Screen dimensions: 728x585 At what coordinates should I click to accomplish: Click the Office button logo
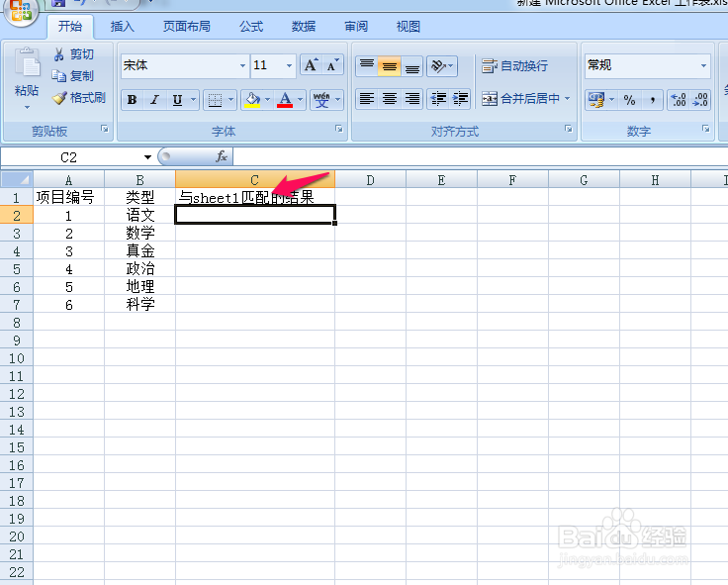point(21,10)
